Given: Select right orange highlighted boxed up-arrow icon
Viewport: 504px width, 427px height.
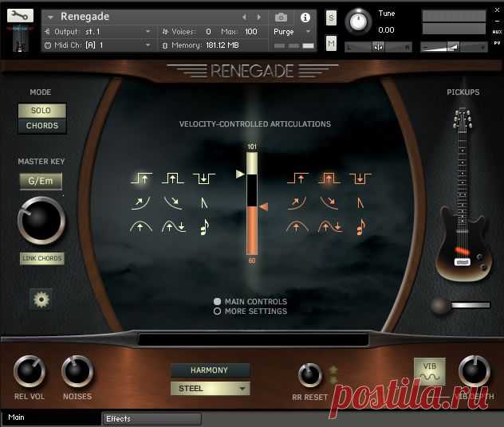Looking at the screenshot, I should point(329,178).
